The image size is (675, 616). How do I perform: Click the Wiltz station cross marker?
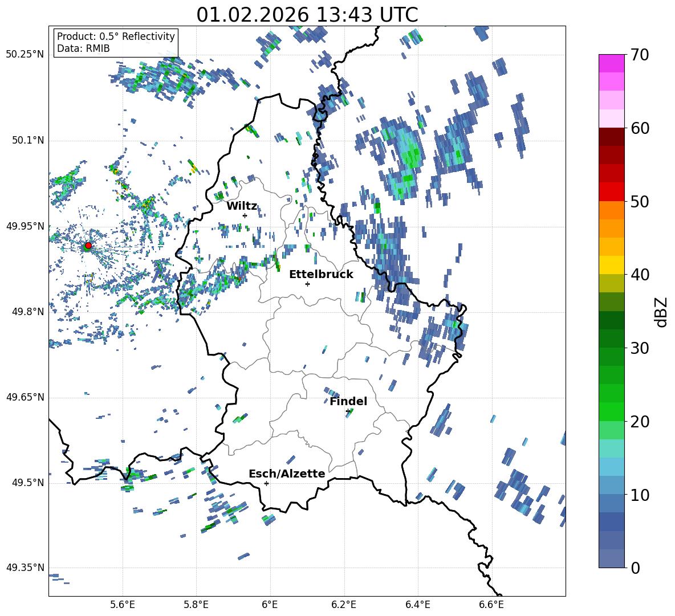(x=245, y=215)
